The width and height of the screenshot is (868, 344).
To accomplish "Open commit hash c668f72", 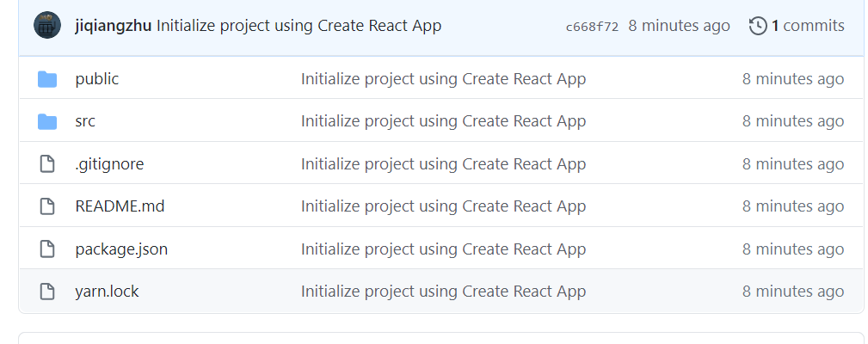I will (593, 27).
